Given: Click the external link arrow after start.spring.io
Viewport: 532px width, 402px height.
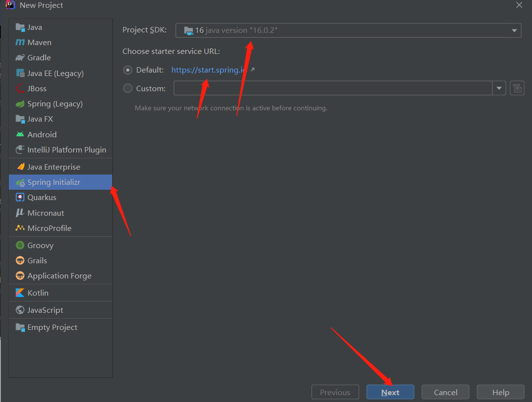Looking at the screenshot, I should [252, 70].
